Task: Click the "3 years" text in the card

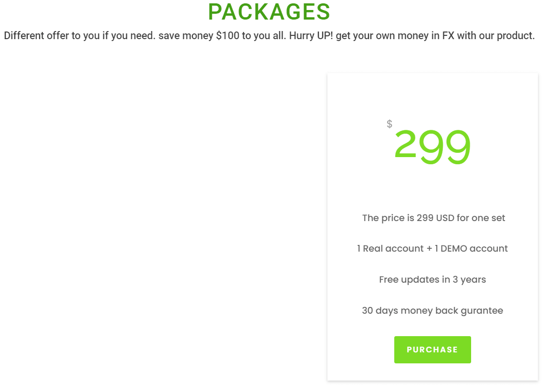Action: (469, 279)
